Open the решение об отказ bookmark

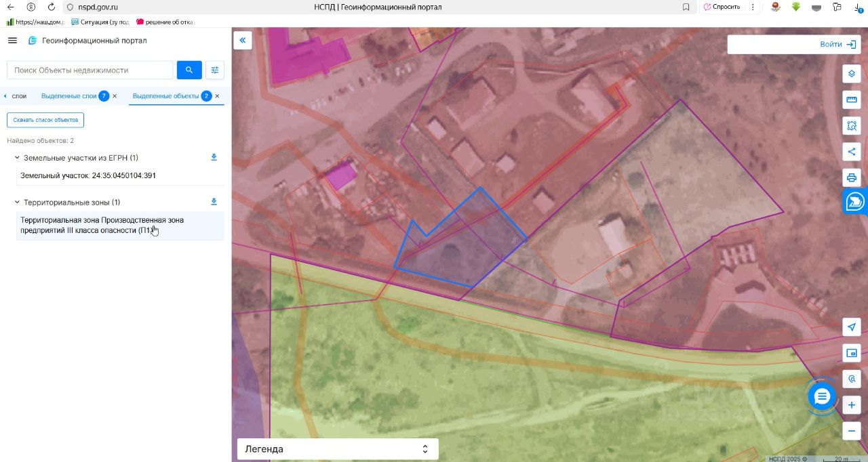[x=166, y=22]
